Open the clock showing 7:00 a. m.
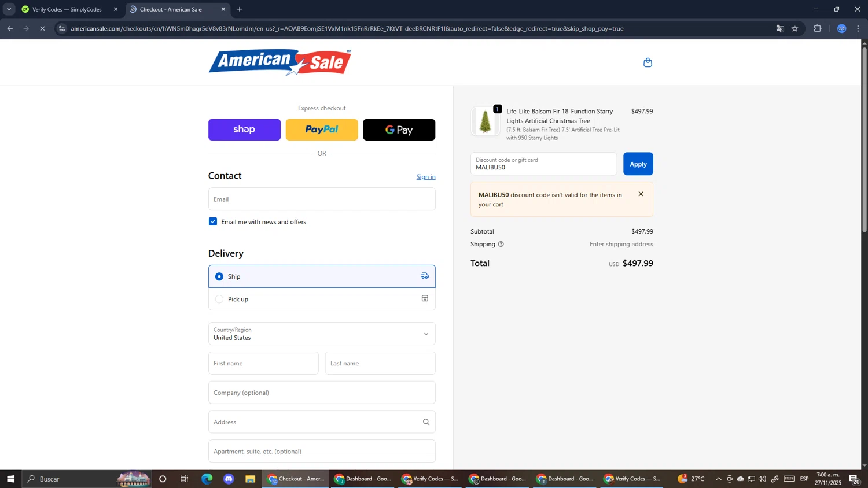The height and width of the screenshot is (488, 868). pos(828,479)
